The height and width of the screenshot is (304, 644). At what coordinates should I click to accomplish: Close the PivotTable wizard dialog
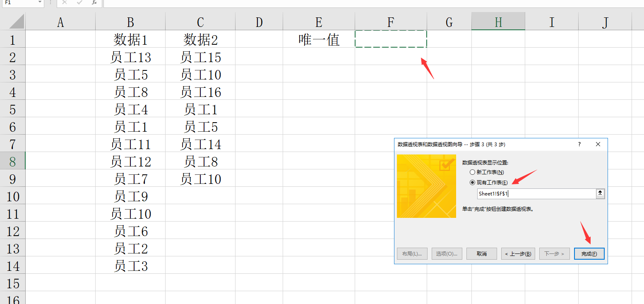(x=598, y=144)
